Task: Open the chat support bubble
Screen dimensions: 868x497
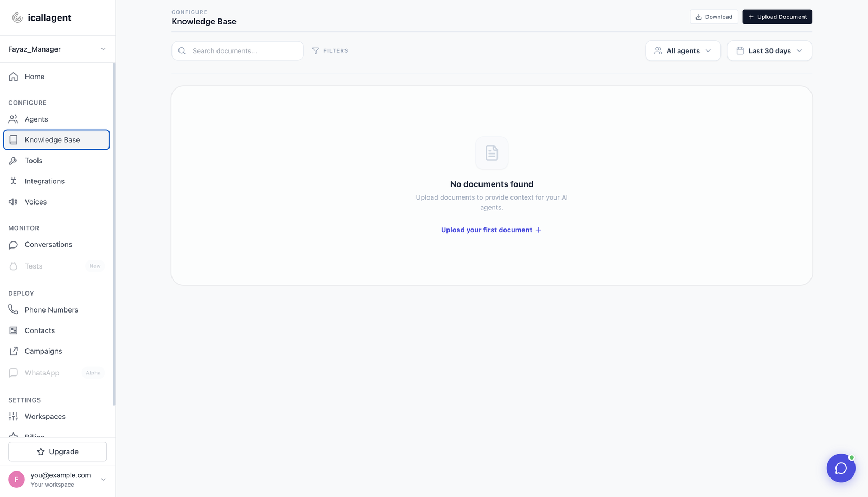Action: pos(841,468)
